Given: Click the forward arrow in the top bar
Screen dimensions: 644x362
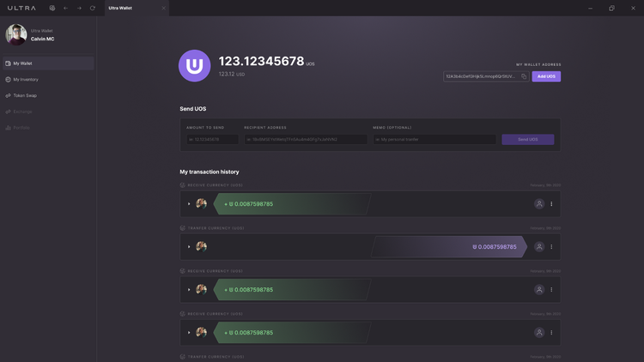Looking at the screenshot, I should [x=79, y=8].
